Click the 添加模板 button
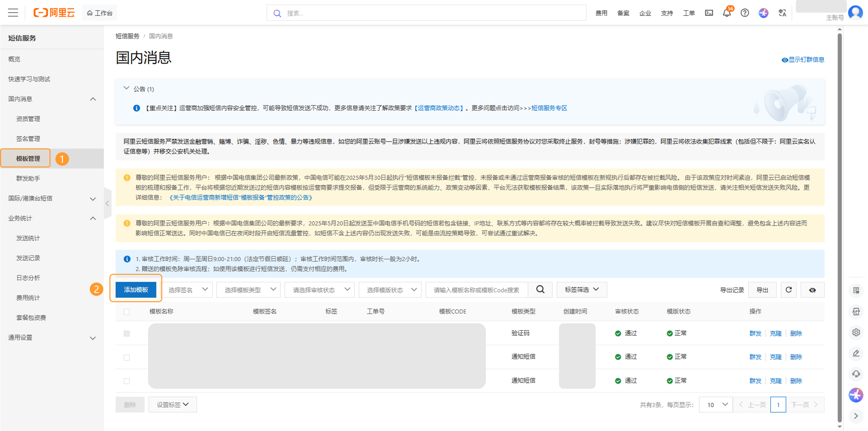 coord(136,290)
